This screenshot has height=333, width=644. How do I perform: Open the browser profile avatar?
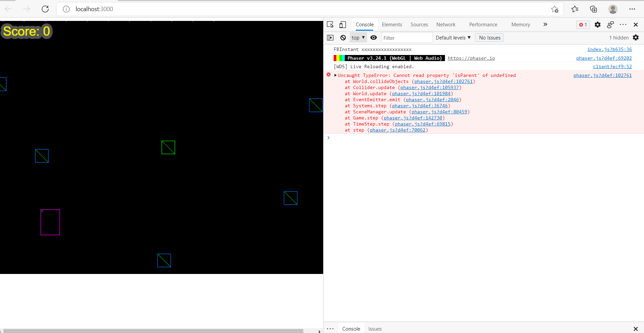(613, 9)
